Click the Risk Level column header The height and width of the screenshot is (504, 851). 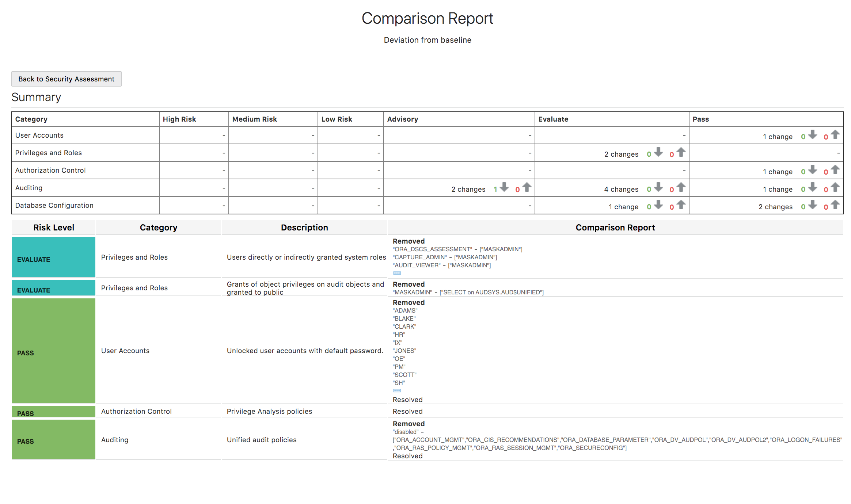pos(54,228)
